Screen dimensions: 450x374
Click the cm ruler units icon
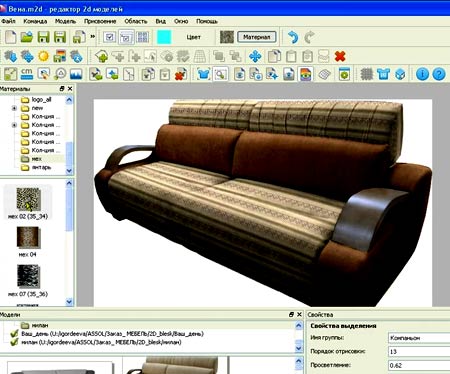[x=27, y=74]
